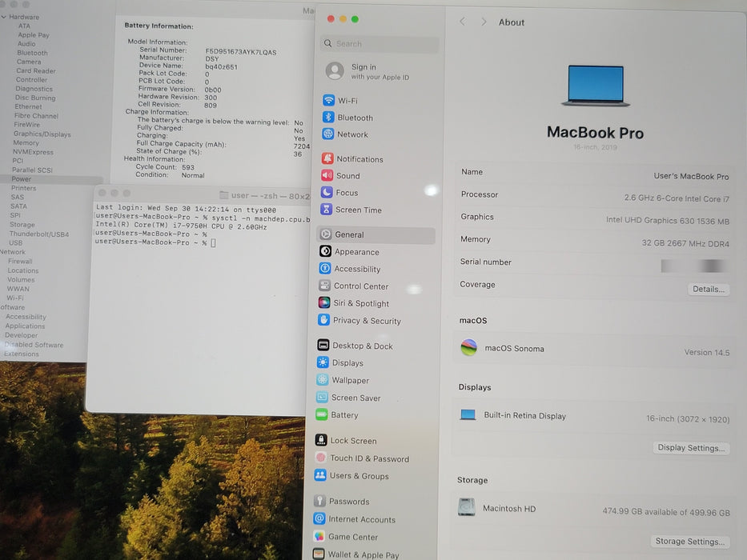Open Privacy & Security hand icon

[324, 320]
